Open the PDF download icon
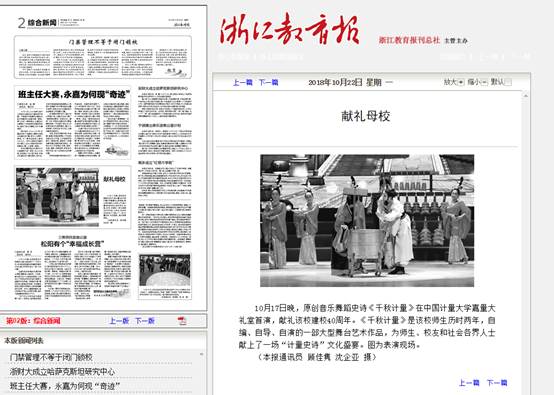This screenshot has width=554, height=395. coord(182,321)
